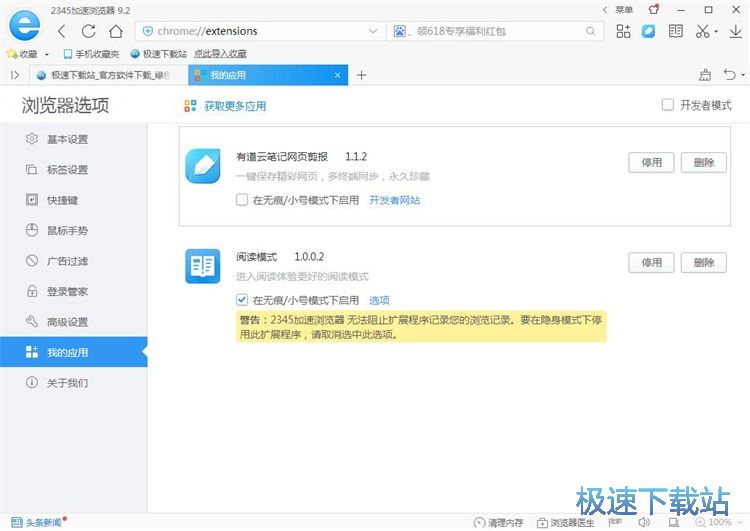Toggle the sidebar panel arrow icon
The width and height of the screenshot is (750, 531).
pos(15,75)
